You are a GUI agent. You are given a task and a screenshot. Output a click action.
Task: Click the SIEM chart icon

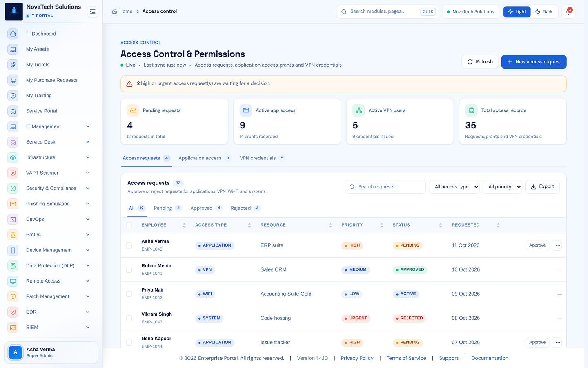(x=13, y=328)
